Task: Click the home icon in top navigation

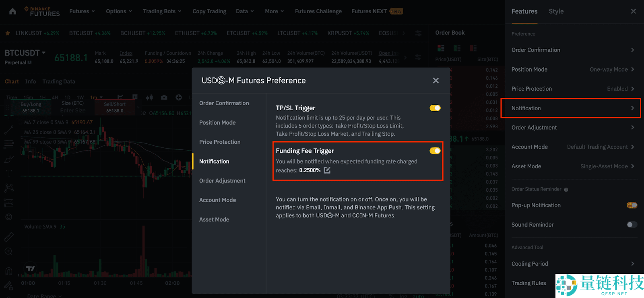Action: tap(13, 11)
